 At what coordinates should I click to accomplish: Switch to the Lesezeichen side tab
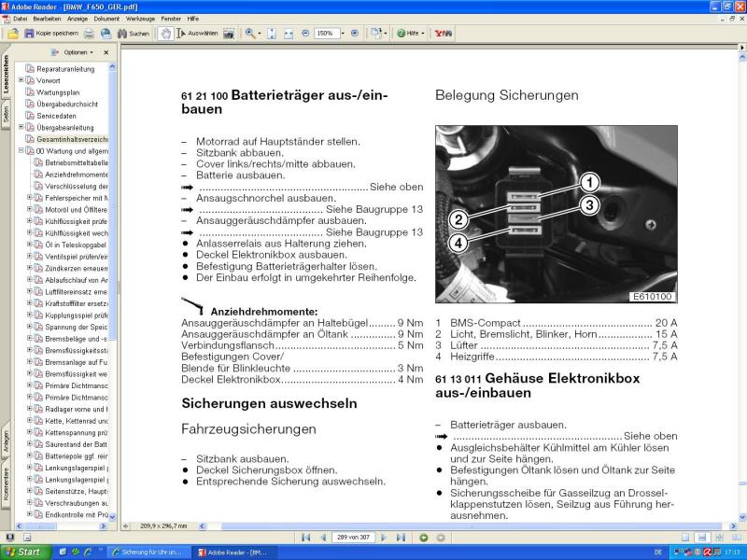coord(6,73)
